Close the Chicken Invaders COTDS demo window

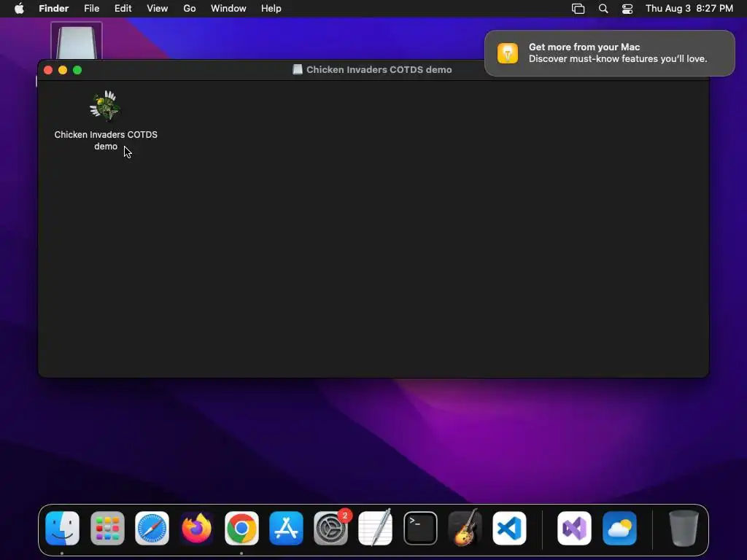48,70
